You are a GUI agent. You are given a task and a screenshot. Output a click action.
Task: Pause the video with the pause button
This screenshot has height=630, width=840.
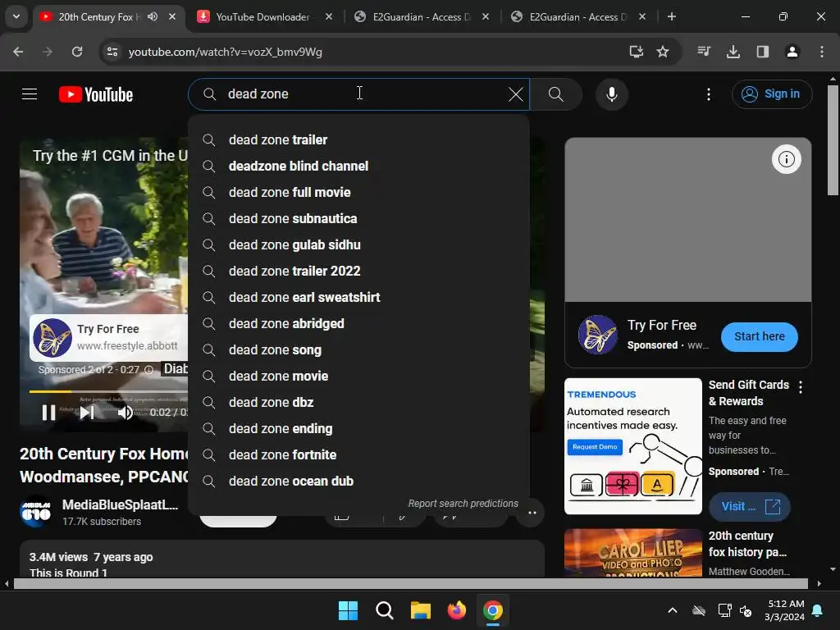[48, 413]
